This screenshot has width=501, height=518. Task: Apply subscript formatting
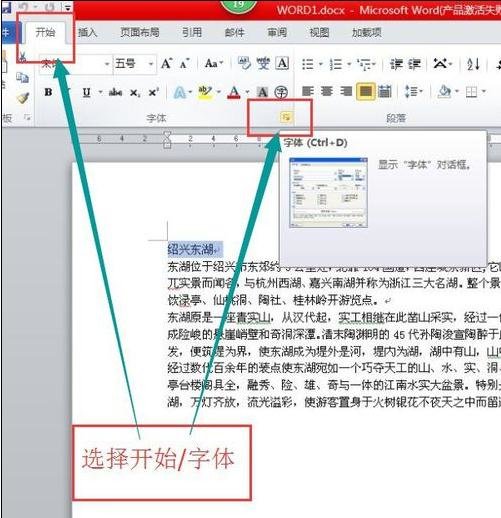tap(135, 92)
